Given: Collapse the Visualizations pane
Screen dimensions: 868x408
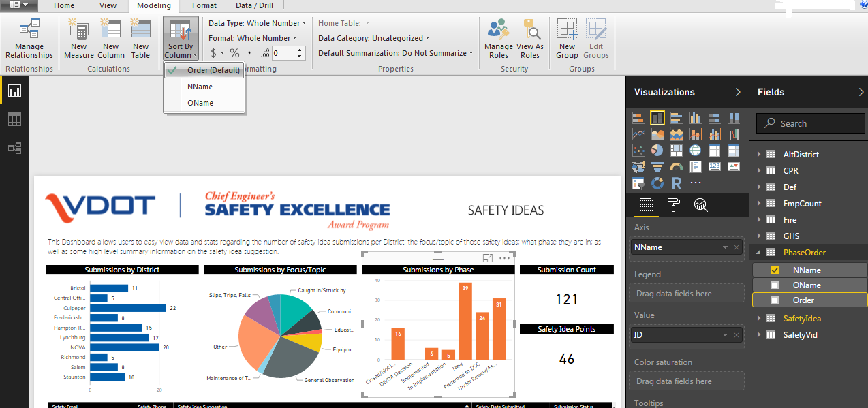Looking at the screenshot, I should [738, 92].
